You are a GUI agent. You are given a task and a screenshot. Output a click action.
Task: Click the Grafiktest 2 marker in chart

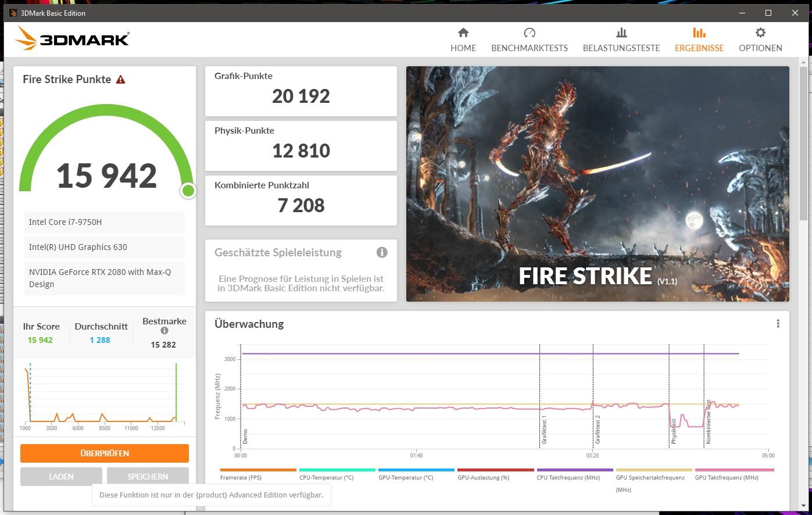click(598, 431)
